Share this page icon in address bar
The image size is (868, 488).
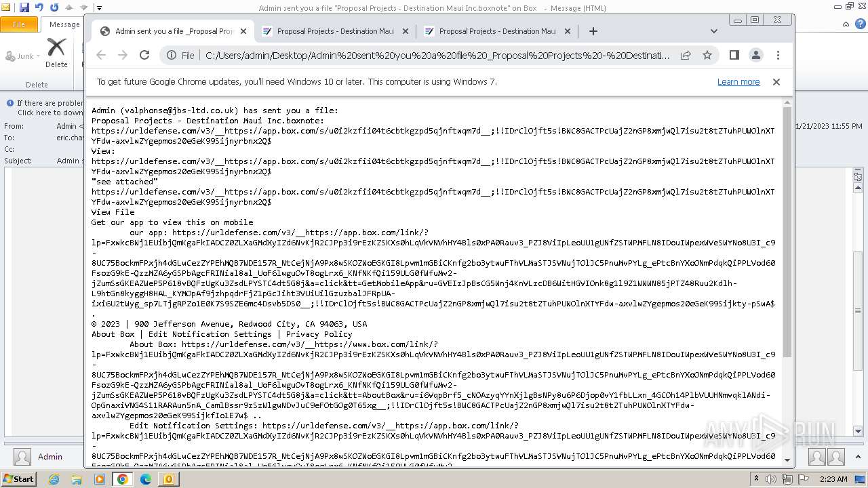coord(686,56)
